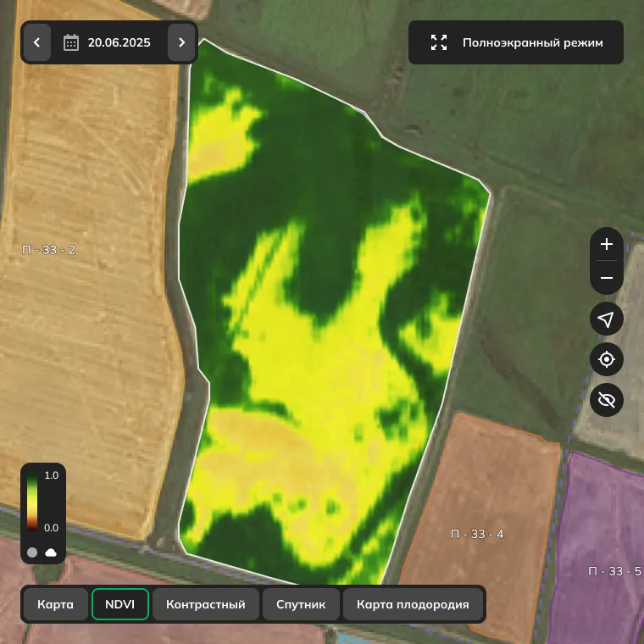Image resolution: width=644 pixels, height=644 pixels.
Task: Switch to Контрастный view
Action: (x=206, y=604)
